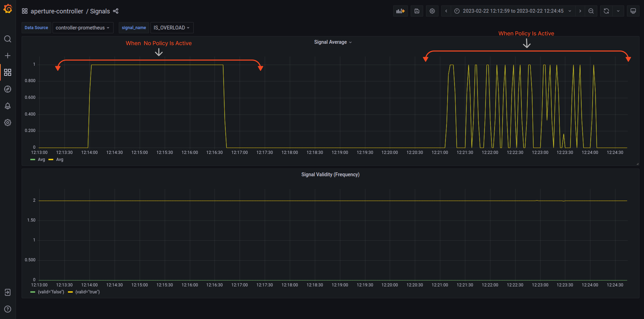Click the green color swatch of valid="false" legend
Screen dimensions: 644x319
pos(33,292)
